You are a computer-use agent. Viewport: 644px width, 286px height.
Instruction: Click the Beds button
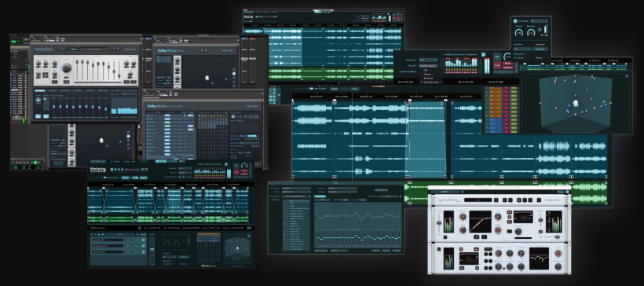(507, 64)
